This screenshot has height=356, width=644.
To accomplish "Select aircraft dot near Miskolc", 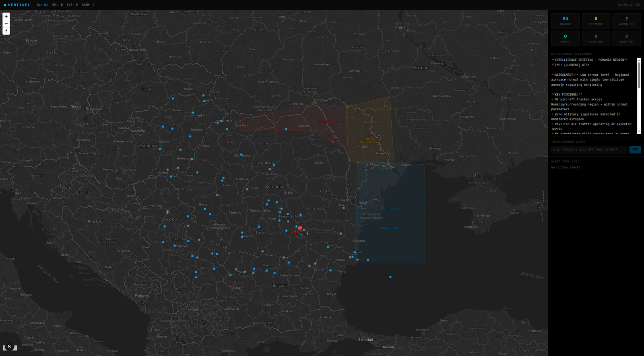I will (x=173, y=99).
